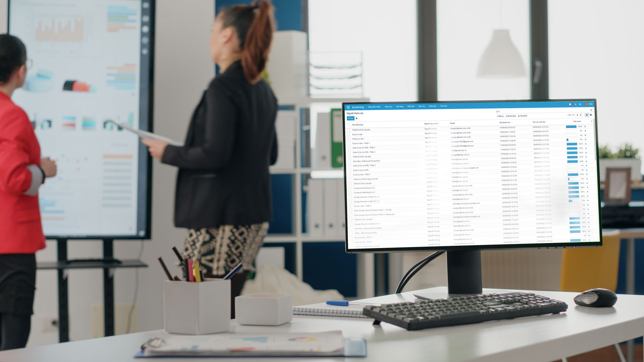Select the grid view layout icon

[x=591, y=115]
